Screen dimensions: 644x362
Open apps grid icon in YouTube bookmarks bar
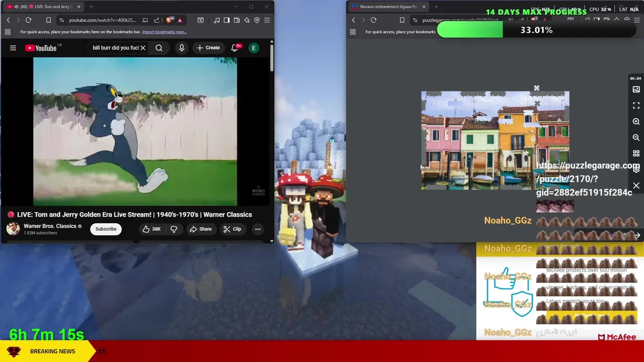[x=8, y=32]
